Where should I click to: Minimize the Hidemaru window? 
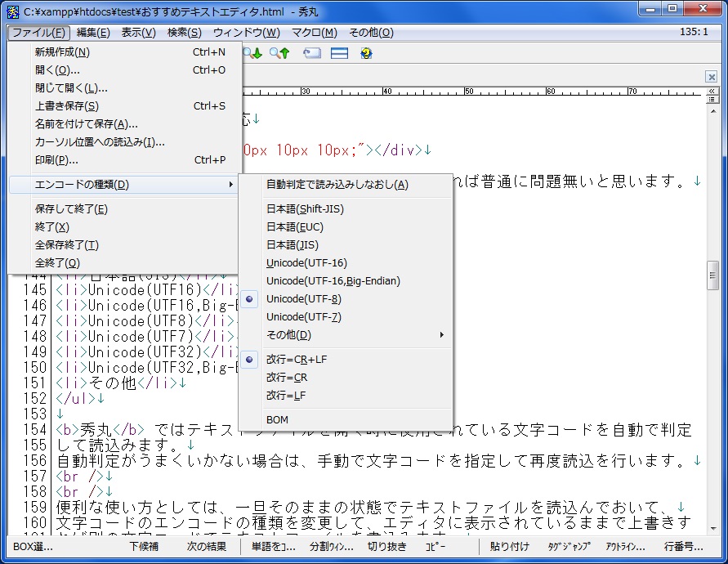[x=650, y=9]
